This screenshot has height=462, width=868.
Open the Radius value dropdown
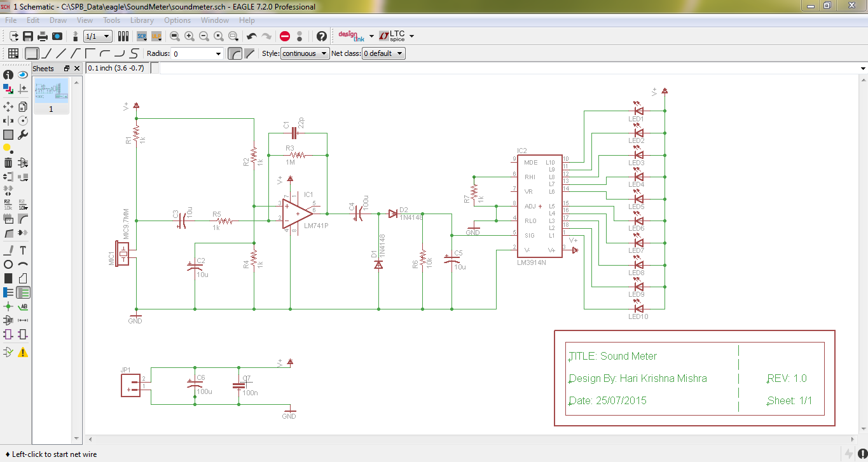[x=218, y=54]
